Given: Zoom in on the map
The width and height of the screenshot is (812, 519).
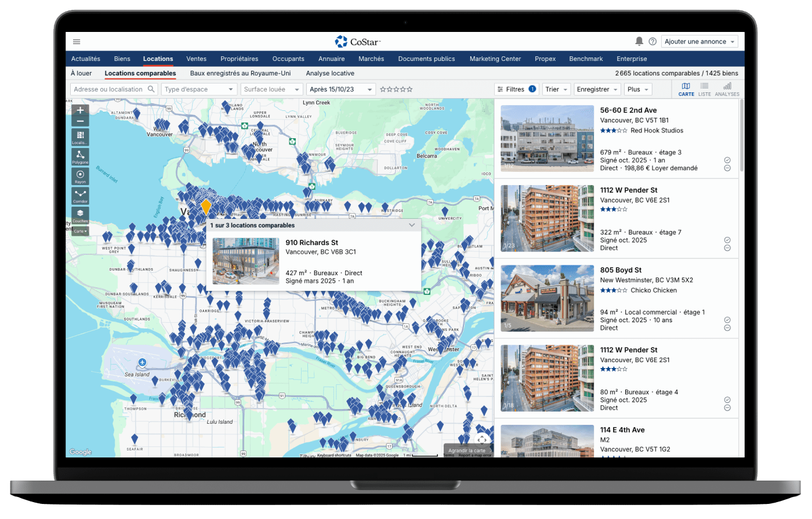Looking at the screenshot, I should pos(80,110).
